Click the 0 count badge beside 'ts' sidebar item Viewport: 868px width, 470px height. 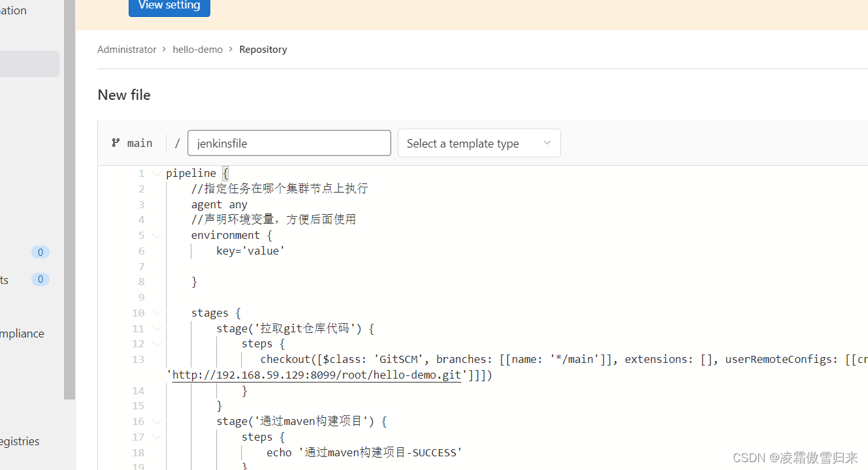click(x=40, y=279)
